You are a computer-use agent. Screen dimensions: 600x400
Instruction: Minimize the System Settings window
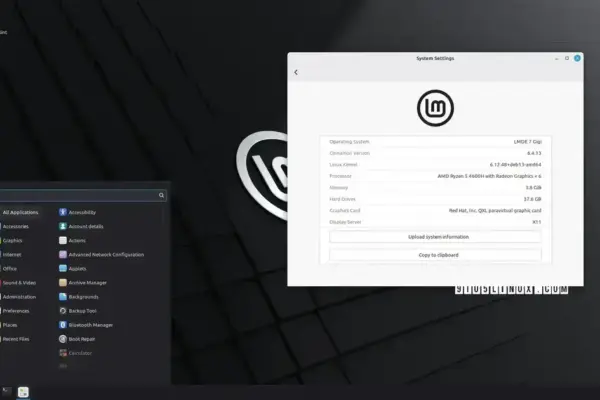pos(557,59)
